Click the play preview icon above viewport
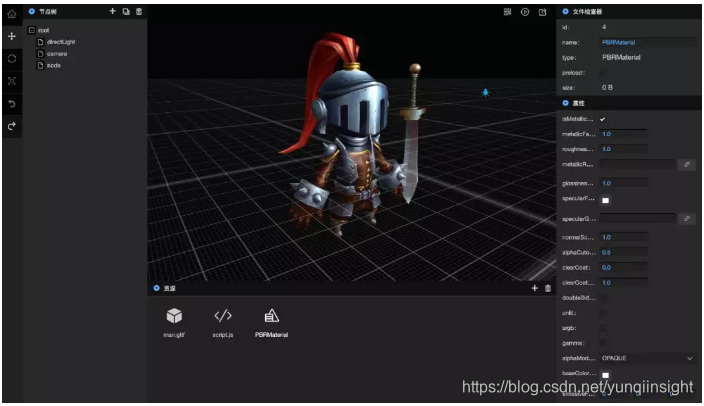This screenshot has height=406, width=704. point(525,12)
